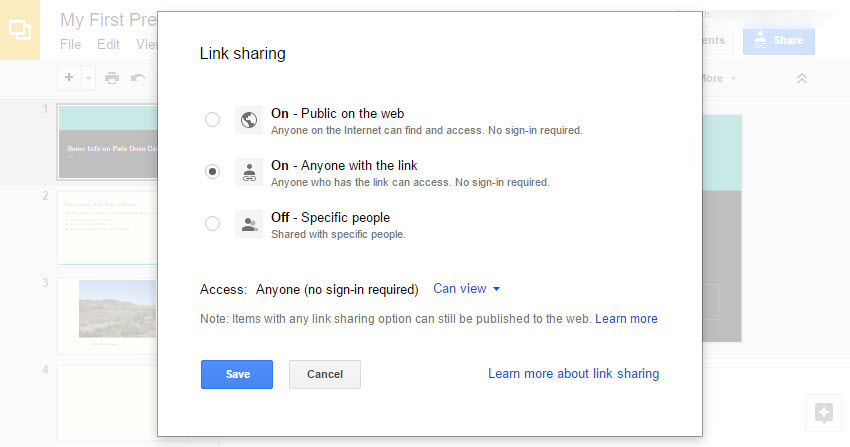
Task: Add a new slide with plus icon
Action: pos(69,77)
